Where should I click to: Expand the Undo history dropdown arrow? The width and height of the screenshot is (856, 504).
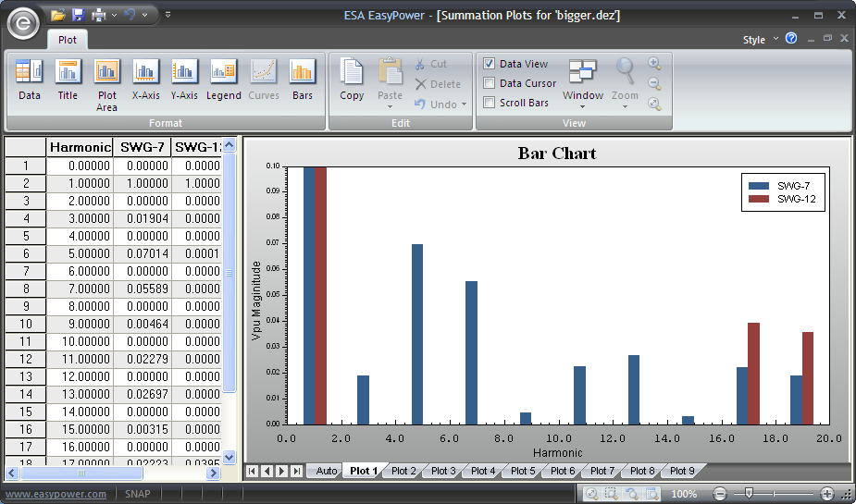coord(144,16)
